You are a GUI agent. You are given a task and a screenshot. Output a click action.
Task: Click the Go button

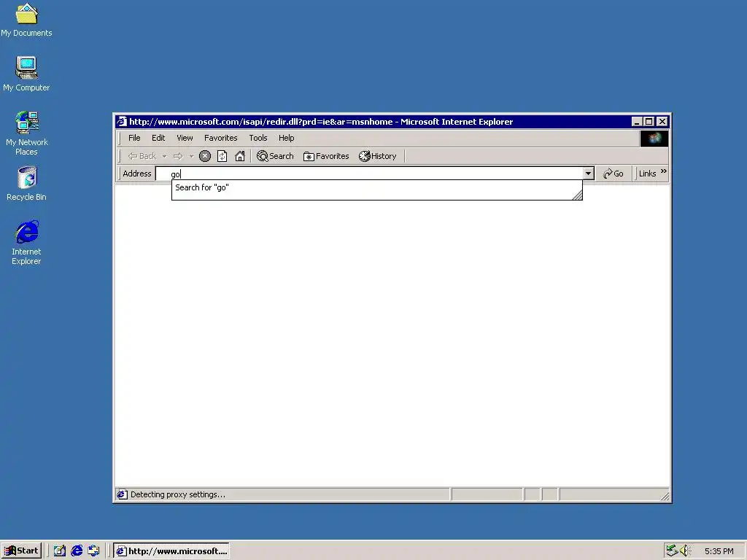[614, 174]
